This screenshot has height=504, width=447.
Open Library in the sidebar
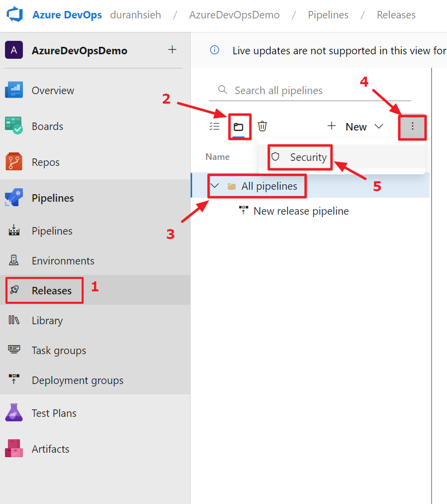pos(95,320)
